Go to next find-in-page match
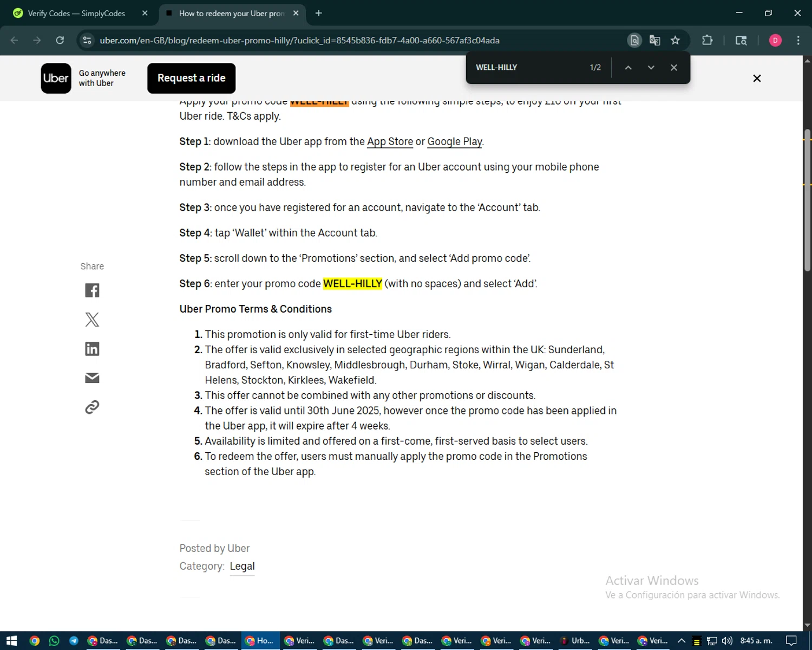 [x=651, y=68]
